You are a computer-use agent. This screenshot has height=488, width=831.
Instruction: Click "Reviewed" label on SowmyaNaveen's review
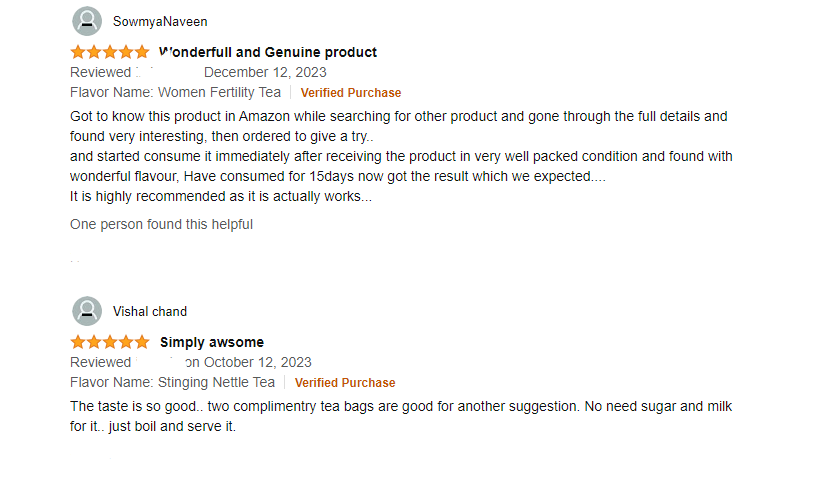[x=100, y=72]
